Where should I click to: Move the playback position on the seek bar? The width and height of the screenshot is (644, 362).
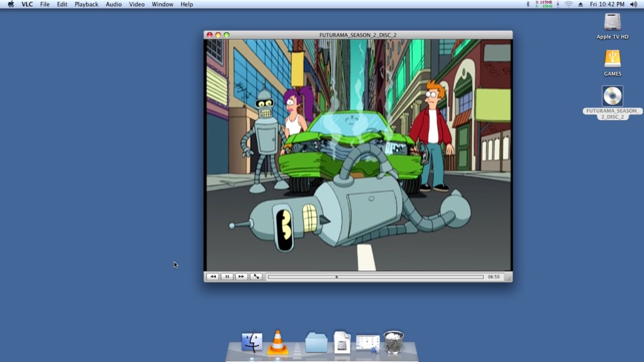pos(337,276)
